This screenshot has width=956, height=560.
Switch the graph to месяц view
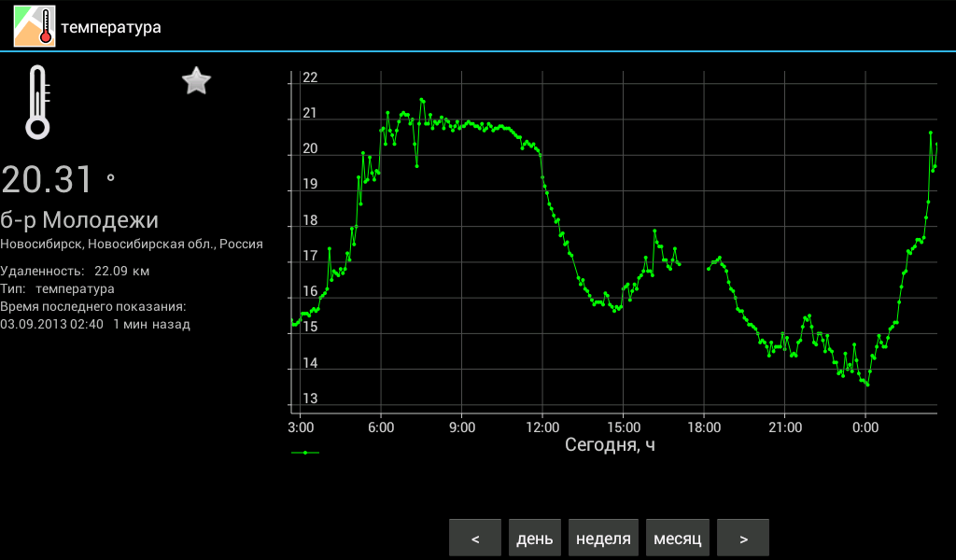678,538
